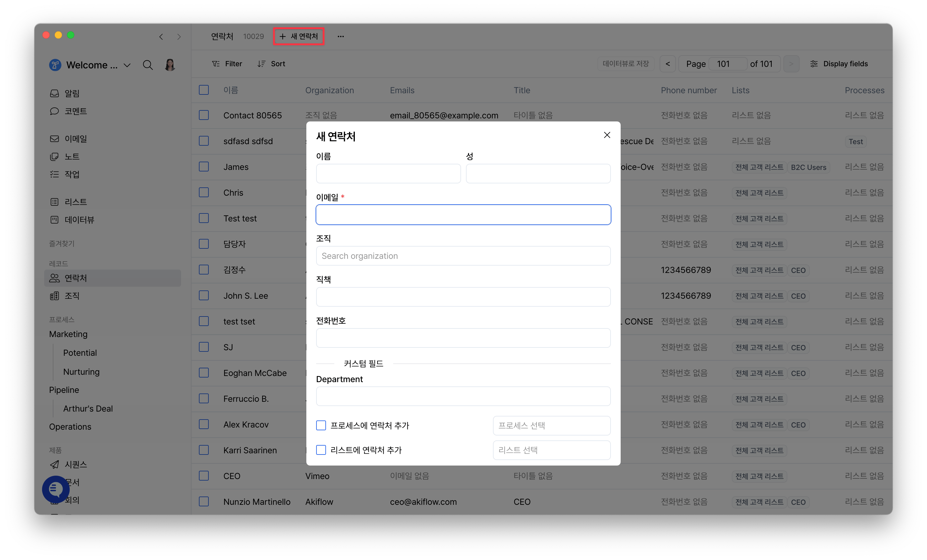The width and height of the screenshot is (927, 560).
Task: Click the workspace logo icon
Action: pos(55,65)
